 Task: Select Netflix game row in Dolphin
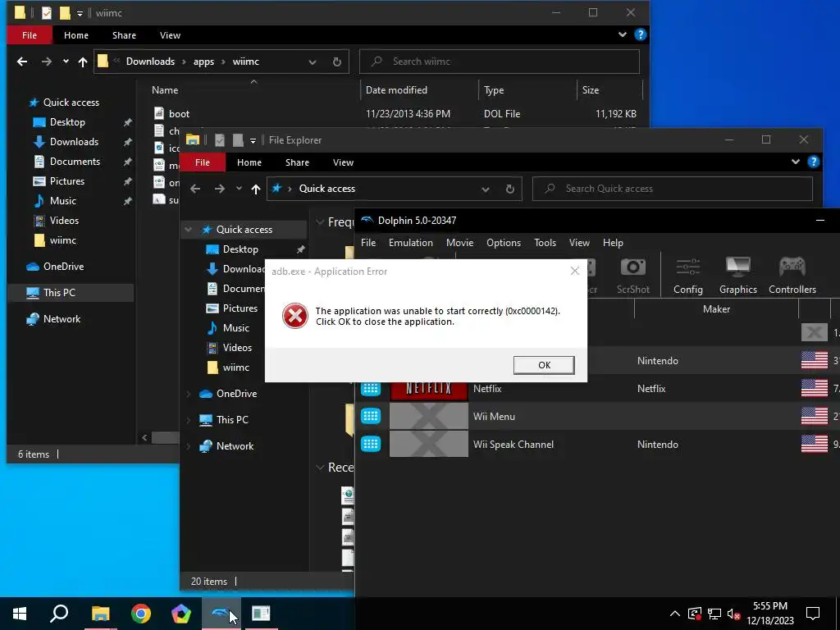(x=597, y=388)
